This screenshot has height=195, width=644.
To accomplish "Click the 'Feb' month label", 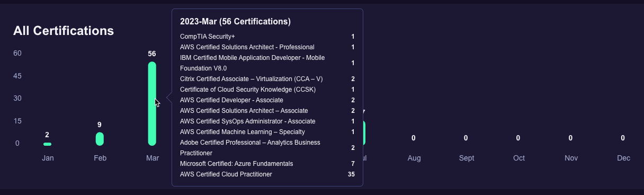I will [x=100, y=158].
